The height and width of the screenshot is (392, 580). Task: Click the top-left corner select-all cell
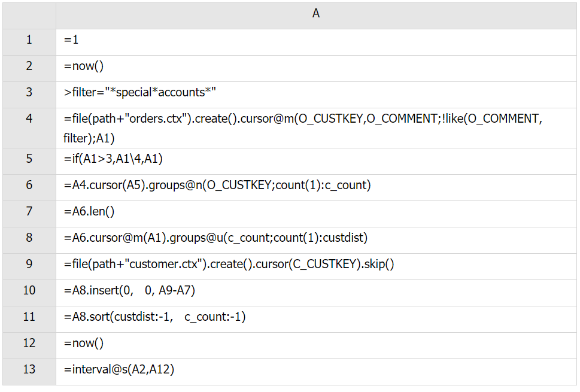pyautogui.click(x=29, y=14)
